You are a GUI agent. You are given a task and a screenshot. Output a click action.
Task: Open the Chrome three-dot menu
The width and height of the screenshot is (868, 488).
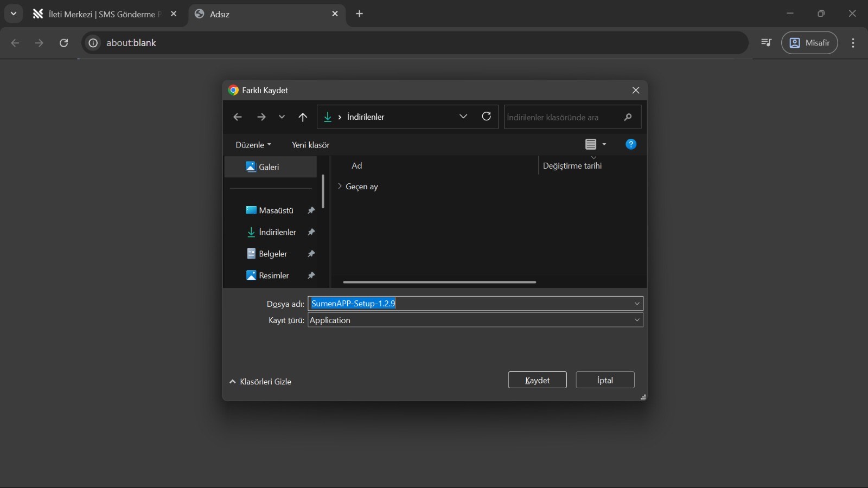coord(853,43)
